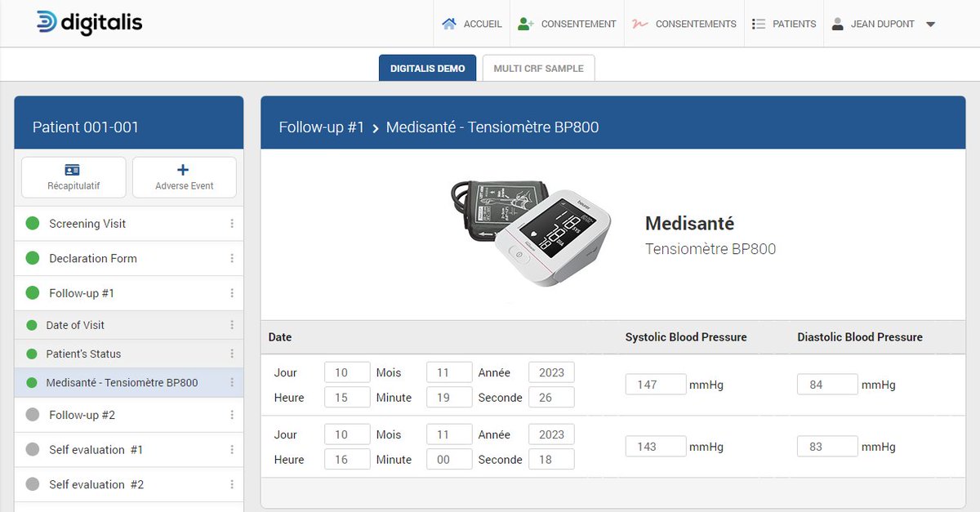Click the Systolic Blood Pressure column header
The image size is (980, 512).
point(686,337)
